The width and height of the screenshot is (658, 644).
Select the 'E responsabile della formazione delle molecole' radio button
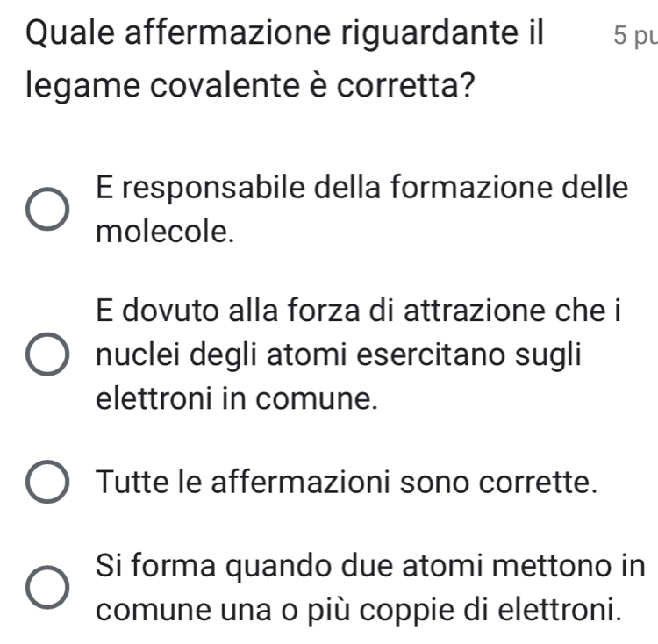[47, 211]
